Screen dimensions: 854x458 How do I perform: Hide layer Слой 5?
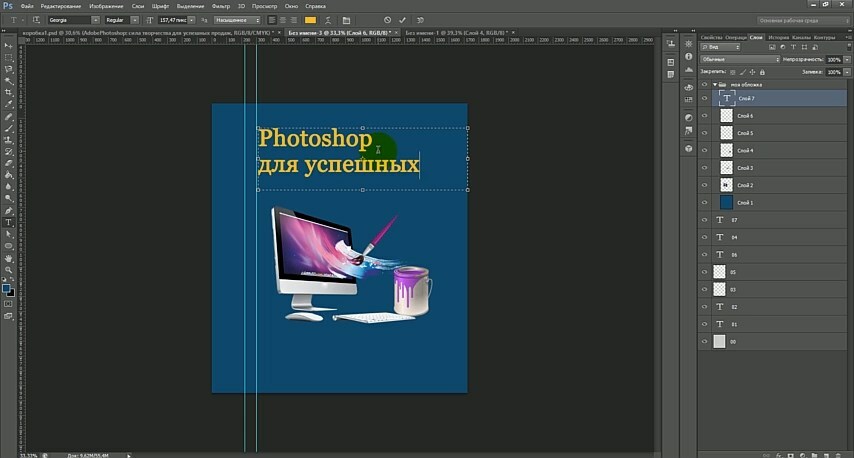704,133
